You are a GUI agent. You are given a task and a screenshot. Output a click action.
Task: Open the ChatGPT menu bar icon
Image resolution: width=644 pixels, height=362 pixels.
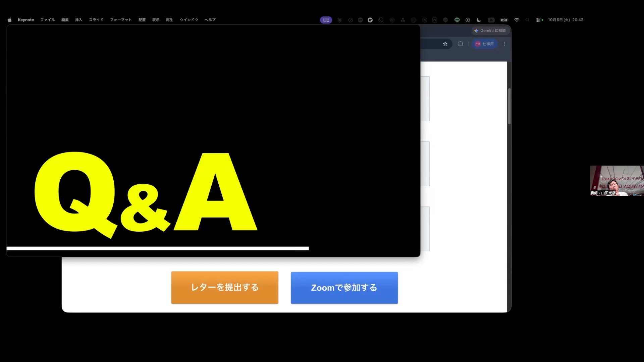(x=392, y=20)
